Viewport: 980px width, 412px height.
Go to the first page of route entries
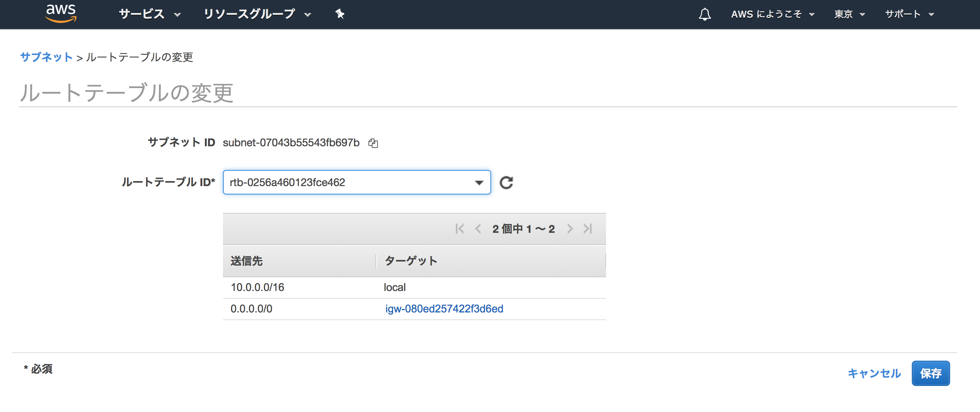coord(460,229)
